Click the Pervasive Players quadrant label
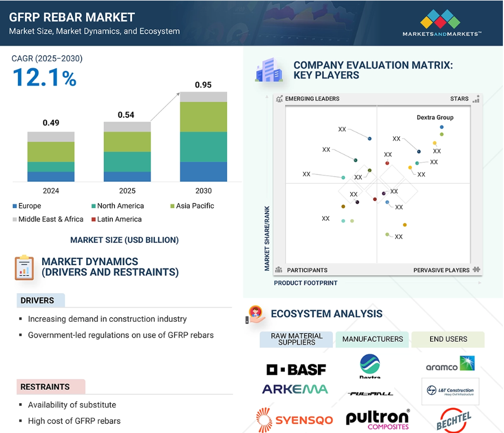Image resolution: width=504 pixels, height=433 pixels. [x=441, y=270]
